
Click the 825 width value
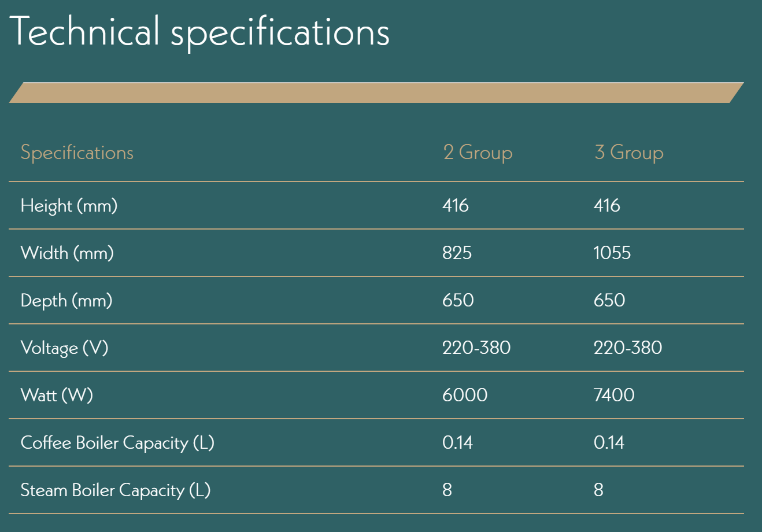457,253
